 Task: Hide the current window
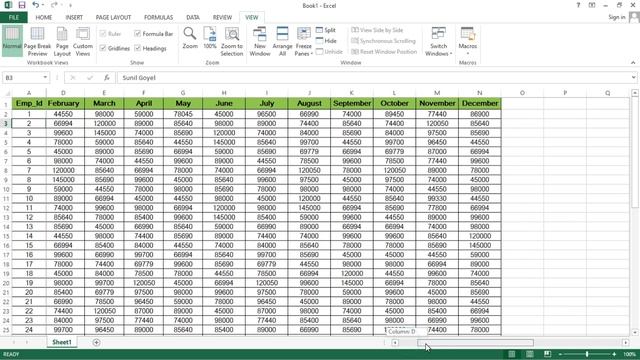coord(326,41)
